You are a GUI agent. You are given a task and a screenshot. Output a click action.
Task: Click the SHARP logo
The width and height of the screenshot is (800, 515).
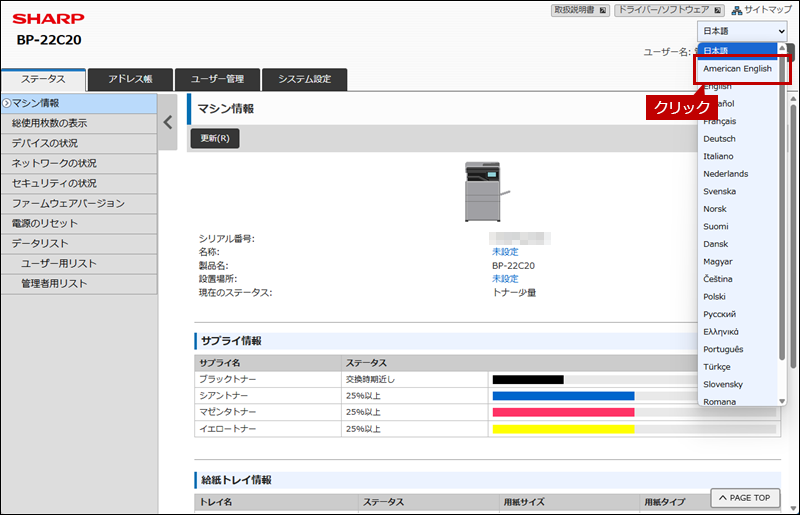tap(48, 19)
